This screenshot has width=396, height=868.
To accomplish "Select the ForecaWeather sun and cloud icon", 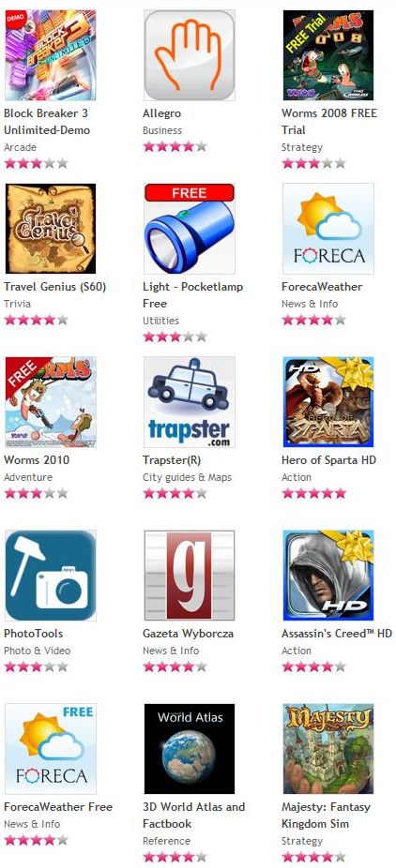I will point(328,229).
